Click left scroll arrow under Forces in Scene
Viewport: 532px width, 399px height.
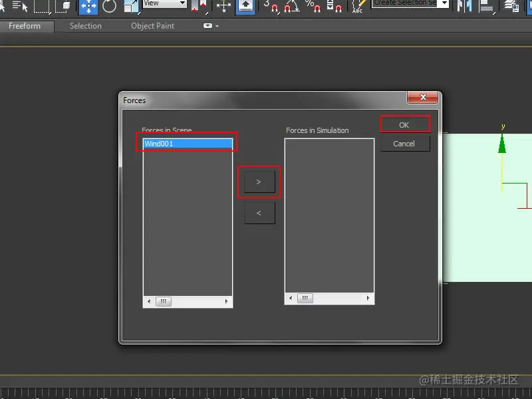(x=149, y=301)
